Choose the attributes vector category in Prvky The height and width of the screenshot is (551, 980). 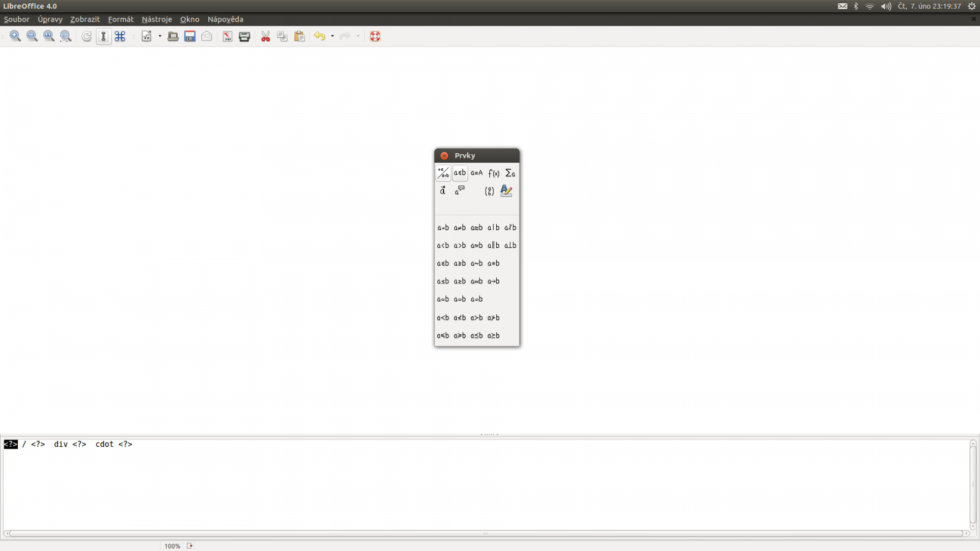(x=442, y=190)
